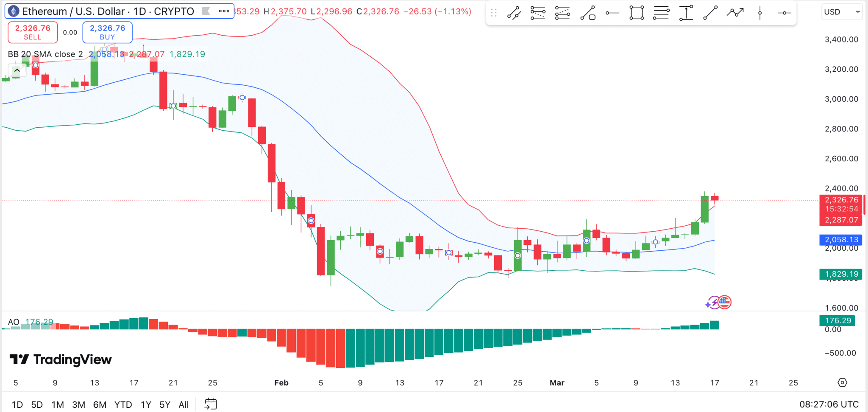This screenshot has height=412, width=868.
Task: Click the BUY 2,326.76 button
Action: click(107, 32)
